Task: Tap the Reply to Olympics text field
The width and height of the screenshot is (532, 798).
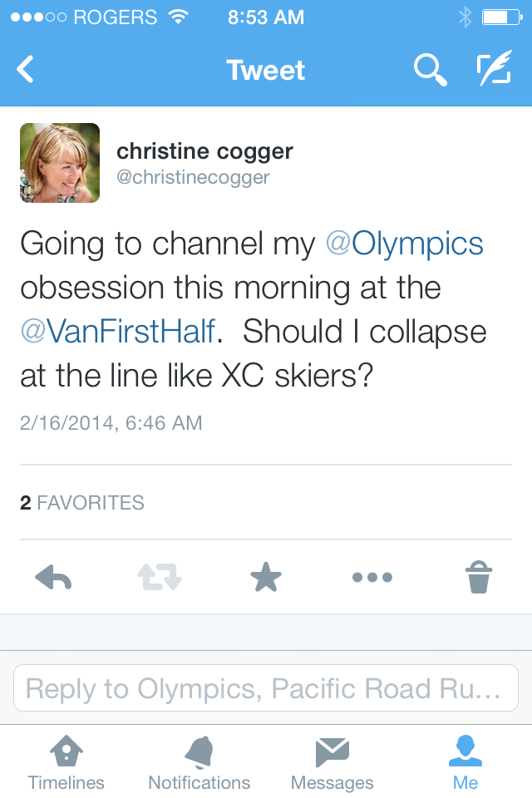Action: (266, 688)
